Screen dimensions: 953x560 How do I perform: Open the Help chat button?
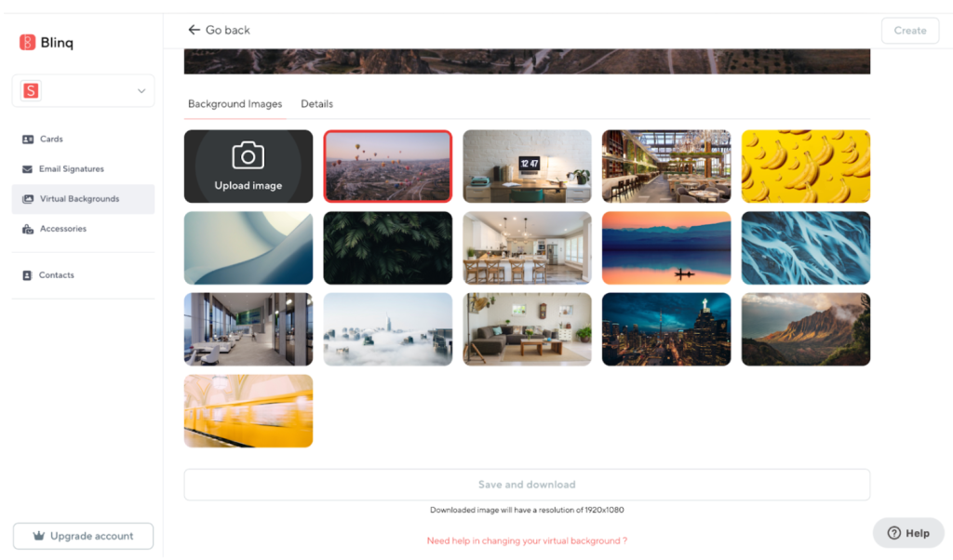pyautogui.click(x=908, y=533)
